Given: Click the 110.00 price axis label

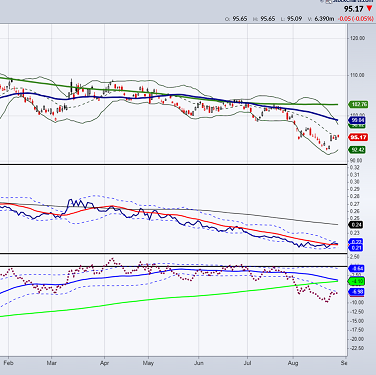Looking at the screenshot, I should pyautogui.click(x=357, y=75).
